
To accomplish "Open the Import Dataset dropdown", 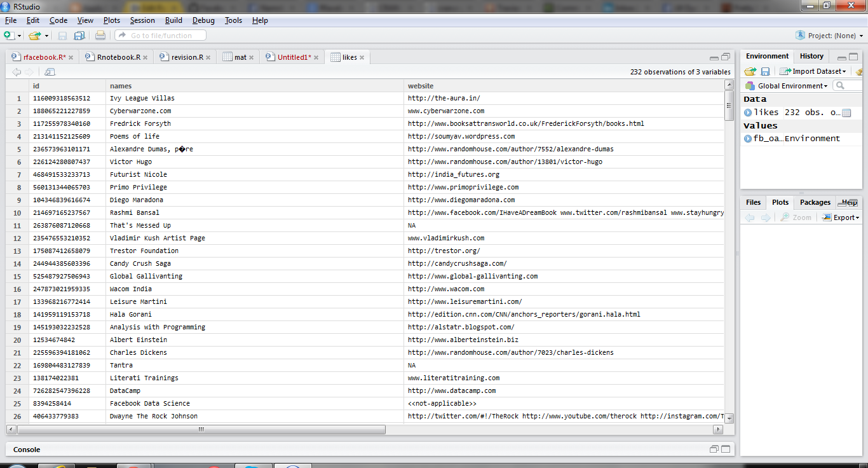I will 813,72.
